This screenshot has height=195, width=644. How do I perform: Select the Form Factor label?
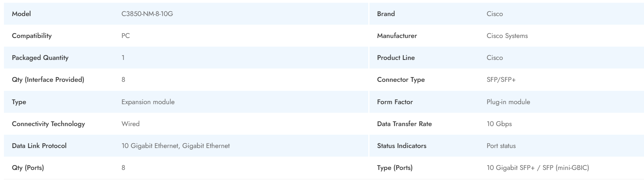[x=395, y=102]
